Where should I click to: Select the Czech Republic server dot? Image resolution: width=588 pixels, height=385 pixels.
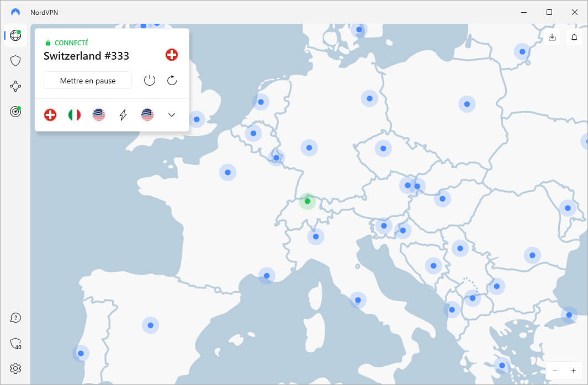coord(383,149)
